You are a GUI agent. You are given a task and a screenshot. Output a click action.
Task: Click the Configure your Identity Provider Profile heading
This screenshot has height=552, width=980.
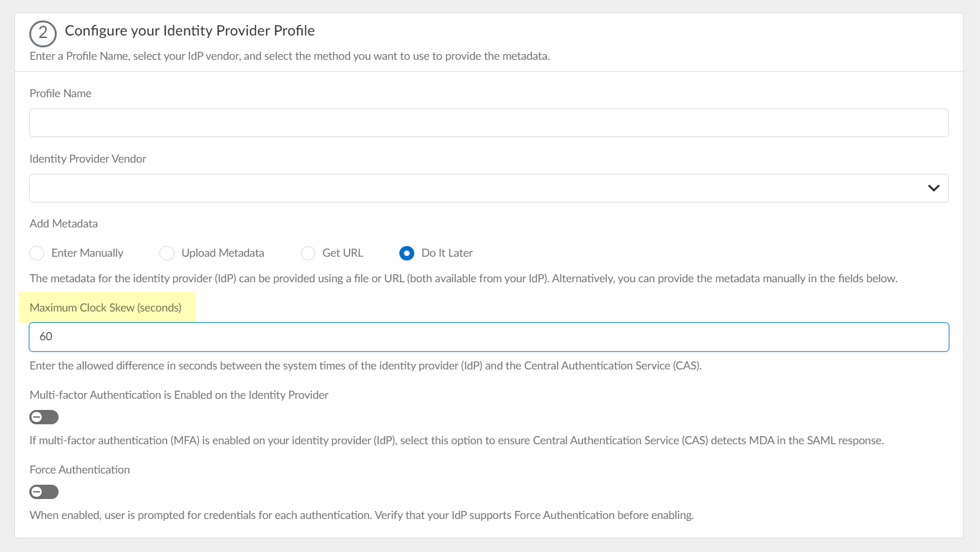pos(189,31)
